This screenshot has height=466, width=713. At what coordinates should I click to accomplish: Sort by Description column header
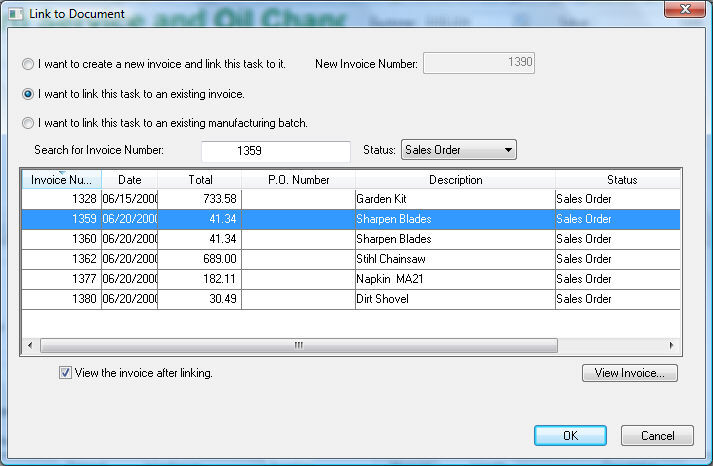pos(455,180)
